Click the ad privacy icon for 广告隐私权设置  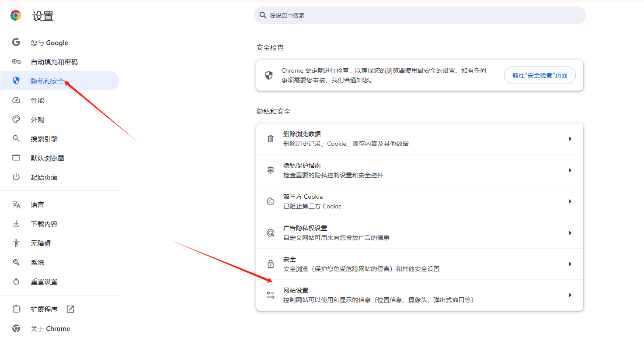click(271, 233)
